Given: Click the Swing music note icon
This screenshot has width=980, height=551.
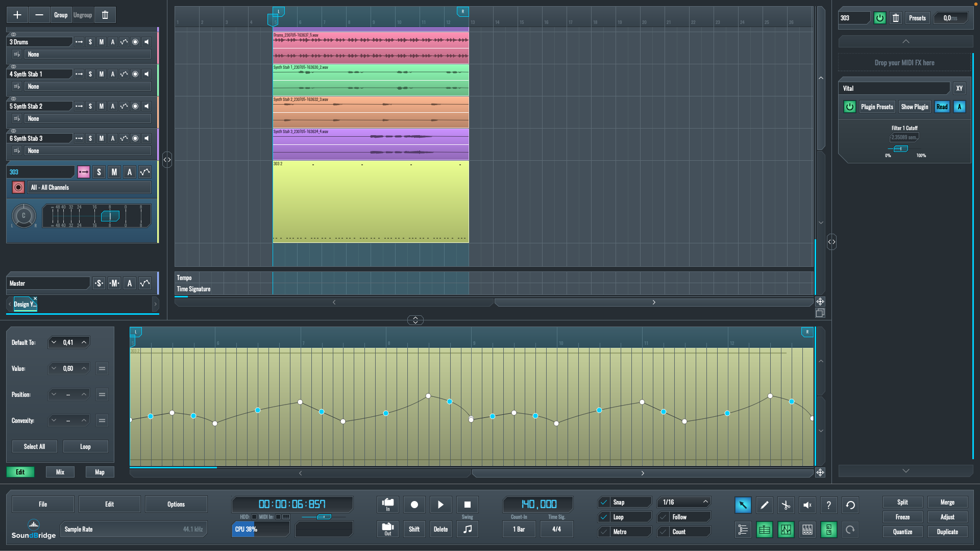Looking at the screenshot, I should (x=467, y=529).
